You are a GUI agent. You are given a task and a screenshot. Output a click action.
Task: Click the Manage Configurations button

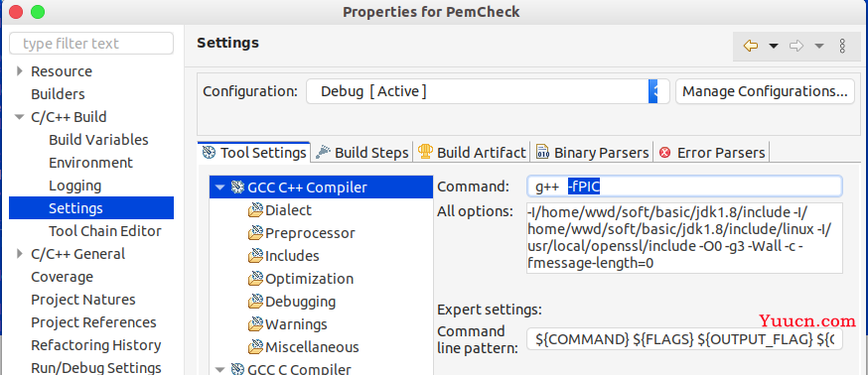[x=765, y=91]
